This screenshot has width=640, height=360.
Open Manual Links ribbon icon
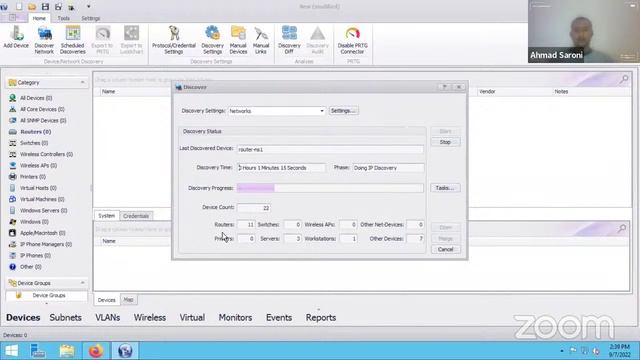click(261, 40)
